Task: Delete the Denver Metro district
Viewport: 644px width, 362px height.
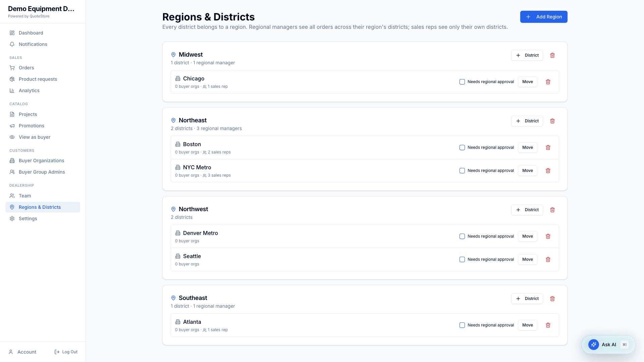Action: pos(548,236)
